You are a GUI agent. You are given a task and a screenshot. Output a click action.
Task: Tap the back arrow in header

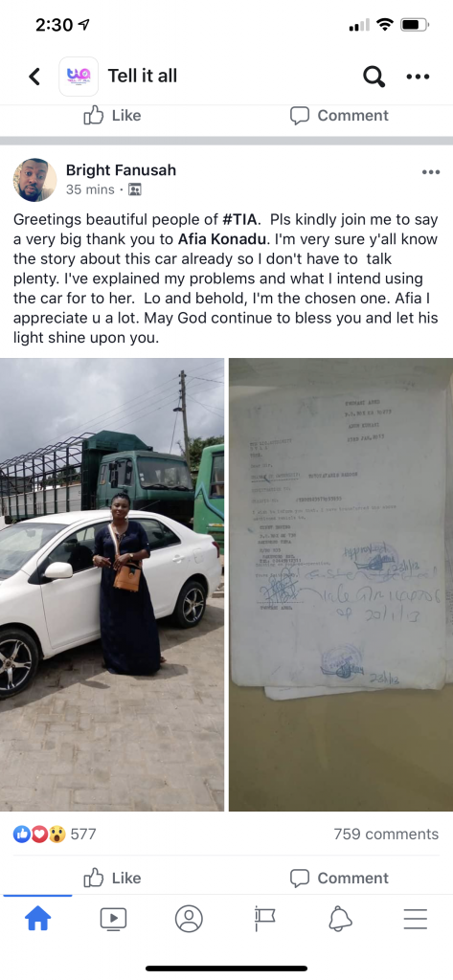coord(35,77)
